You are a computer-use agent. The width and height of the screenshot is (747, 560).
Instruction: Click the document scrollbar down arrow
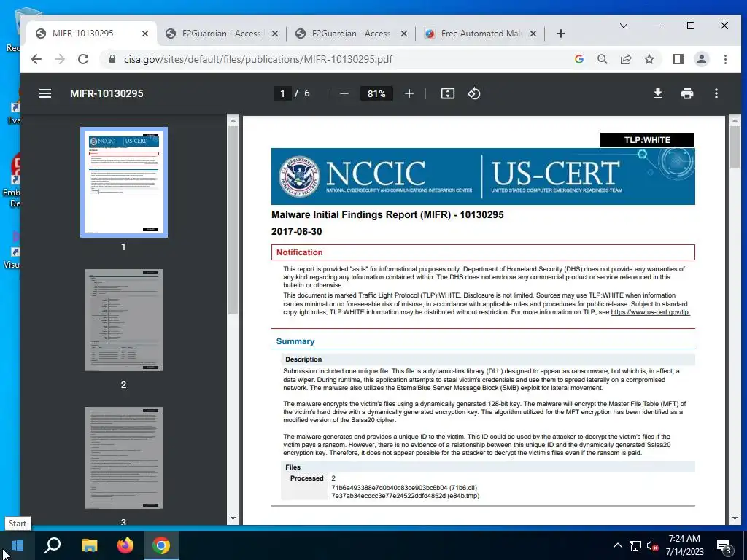click(735, 518)
